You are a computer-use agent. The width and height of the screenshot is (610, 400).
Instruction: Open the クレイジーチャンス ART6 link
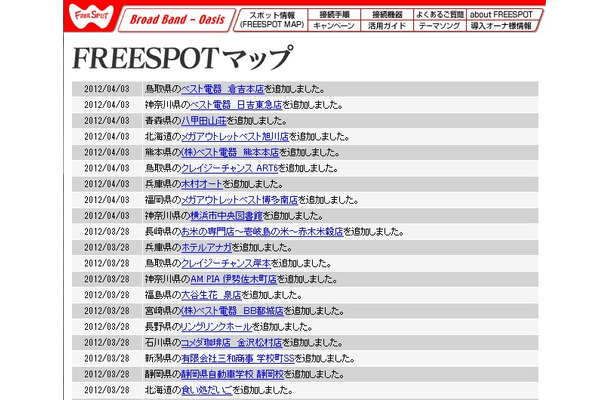point(230,168)
